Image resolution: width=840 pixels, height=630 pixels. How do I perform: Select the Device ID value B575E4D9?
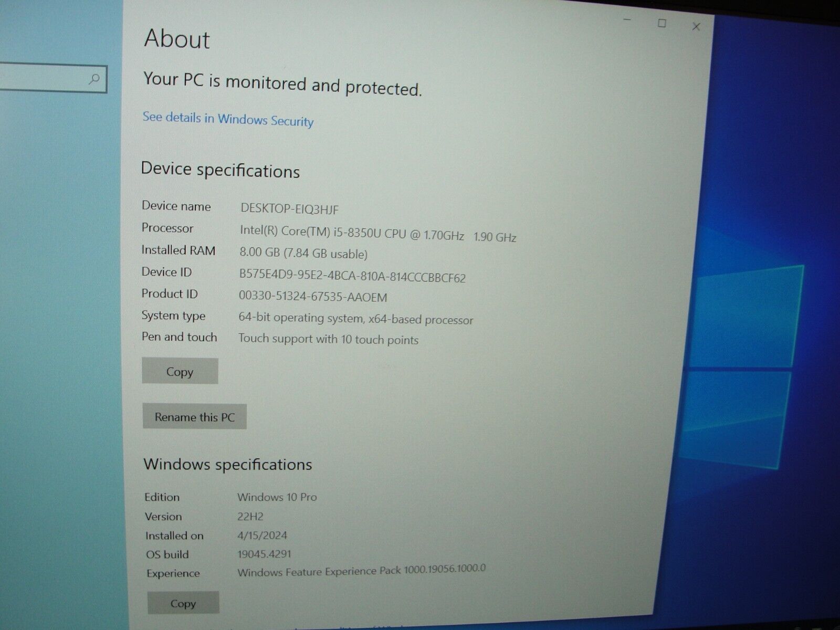[352, 276]
